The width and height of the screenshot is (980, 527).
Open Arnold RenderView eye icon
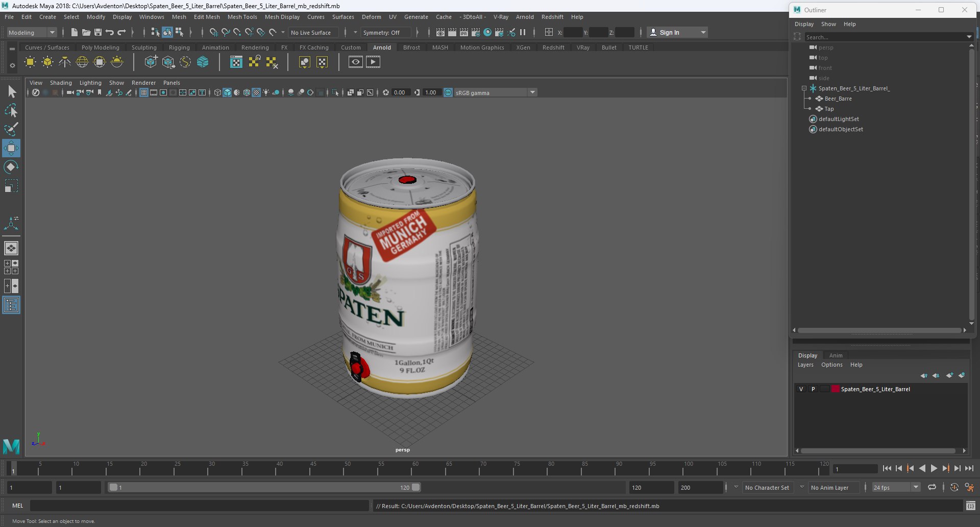(x=356, y=62)
